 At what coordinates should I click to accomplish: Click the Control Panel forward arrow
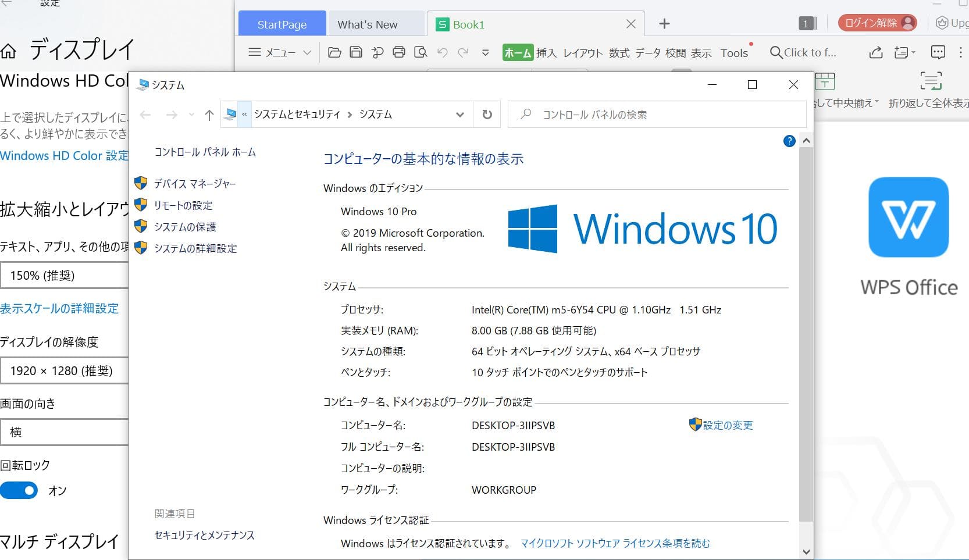[x=172, y=115]
